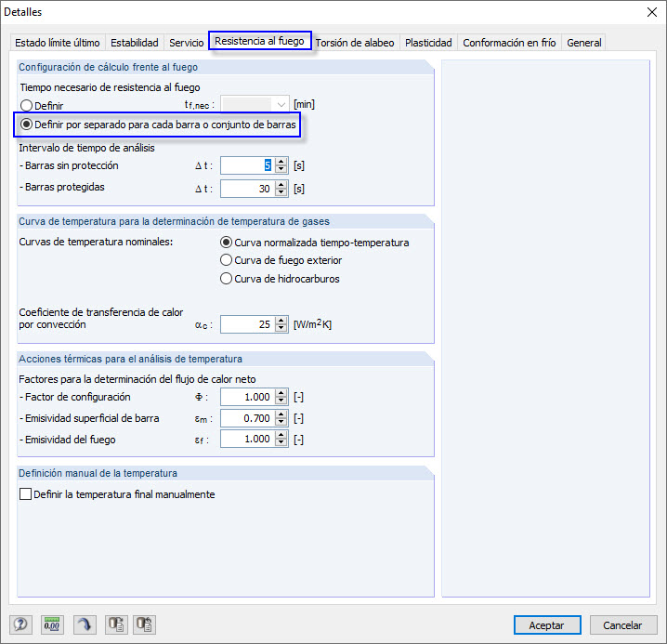Viewport: 667px width, 644px height.
Task: Select Curva de fuego exterior option
Action: [281, 260]
